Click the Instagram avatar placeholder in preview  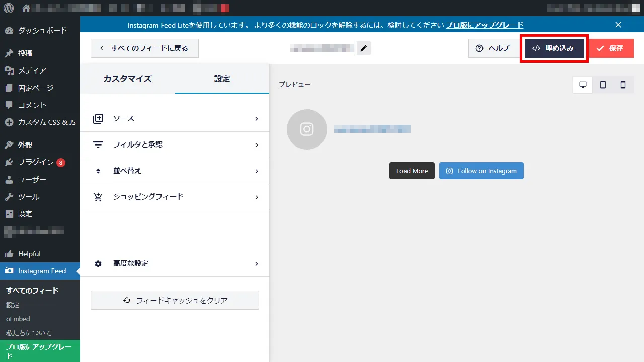click(307, 129)
